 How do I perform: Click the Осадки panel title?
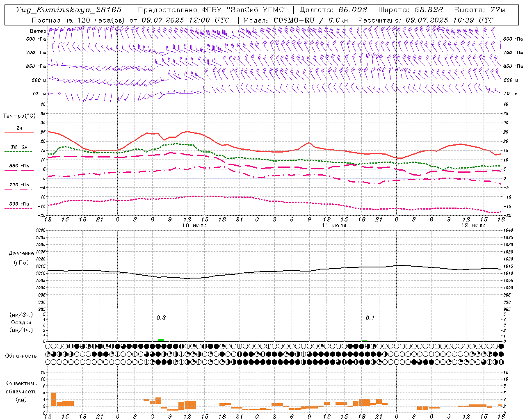pyautogui.click(x=21, y=323)
